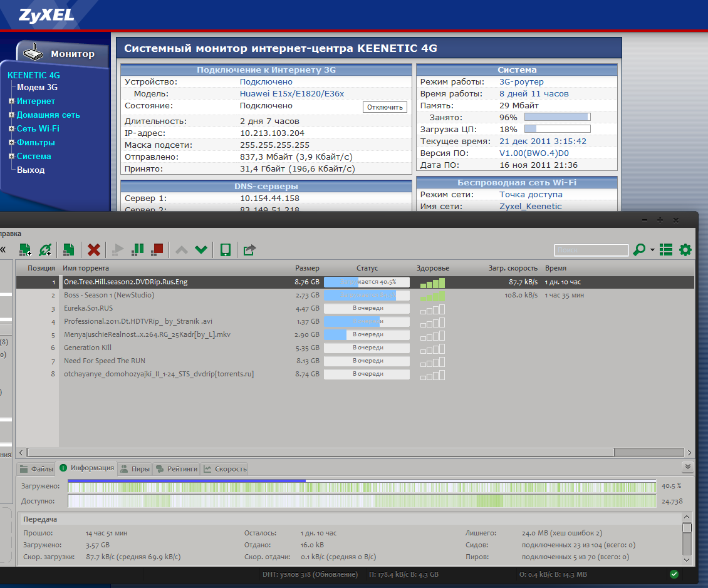Expand the Система tree node
This screenshot has height=588, width=708.
(x=12, y=156)
